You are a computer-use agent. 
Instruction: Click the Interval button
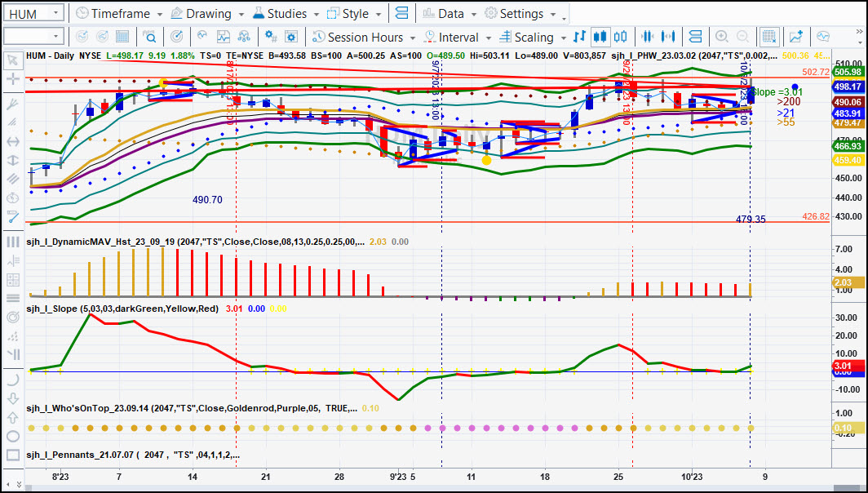pyautogui.click(x=457, y=37)
